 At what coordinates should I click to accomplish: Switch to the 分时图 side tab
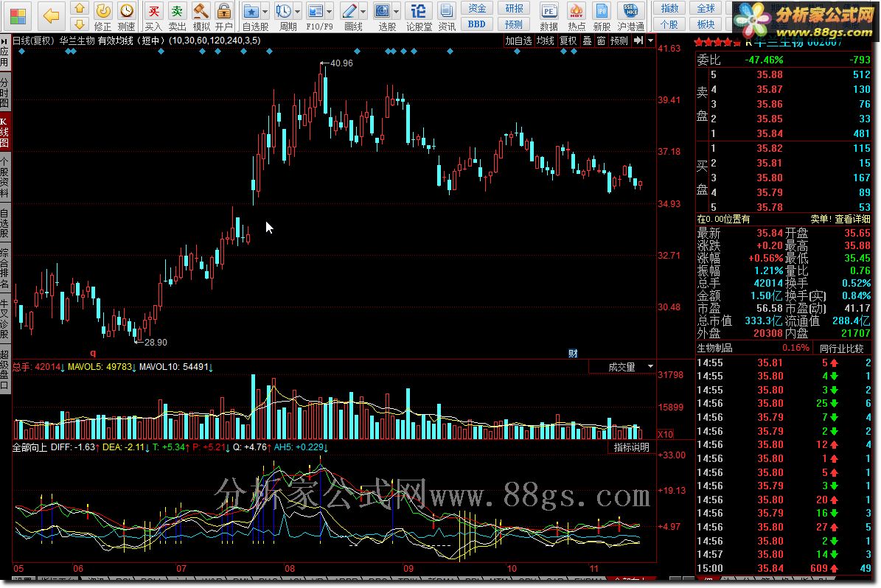(4, 92)
